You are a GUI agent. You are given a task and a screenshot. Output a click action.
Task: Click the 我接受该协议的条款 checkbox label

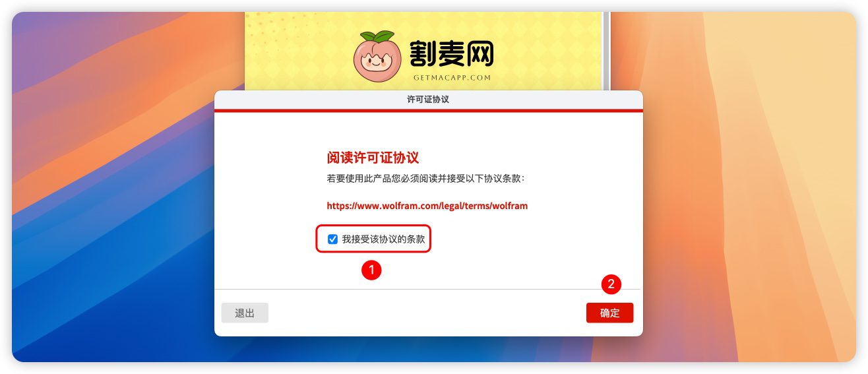tap(383, 239)
